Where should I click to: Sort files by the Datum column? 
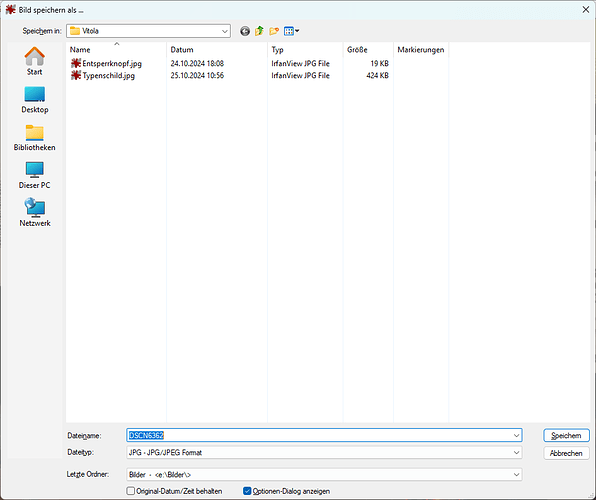pyautogui.click(x=217, y=50)
